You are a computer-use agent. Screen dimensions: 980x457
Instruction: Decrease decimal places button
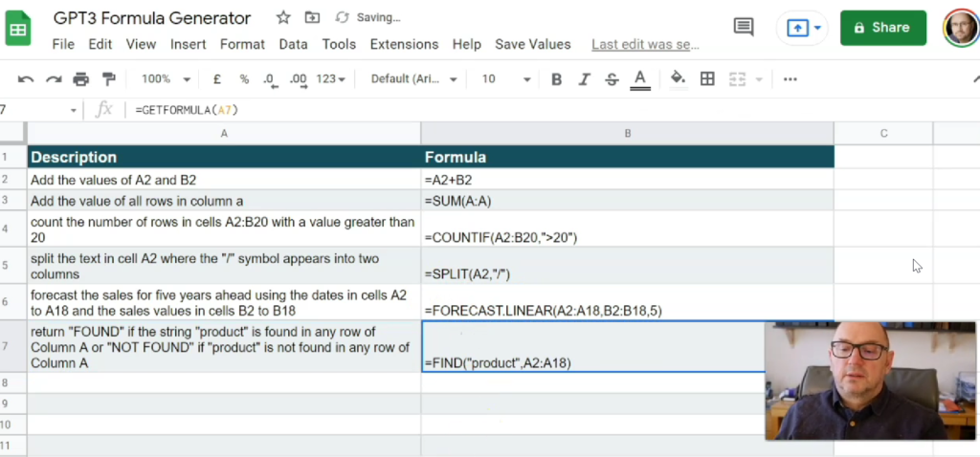[270, 79]
